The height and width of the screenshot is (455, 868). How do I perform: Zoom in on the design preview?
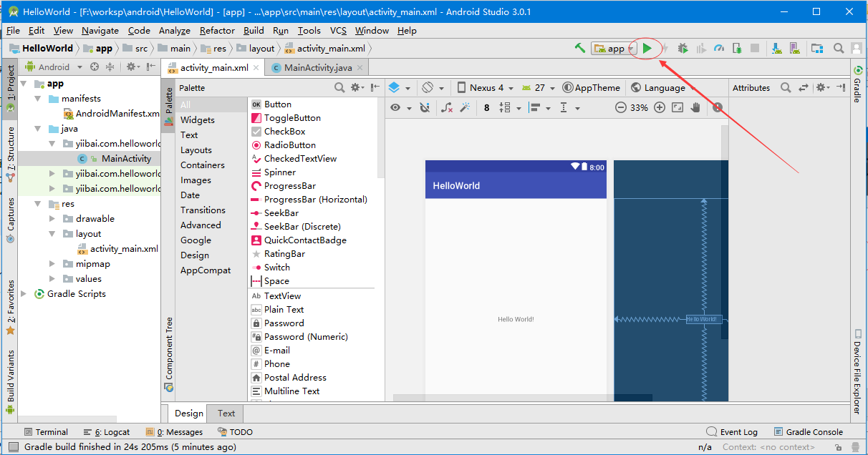[x=659, y=107]
